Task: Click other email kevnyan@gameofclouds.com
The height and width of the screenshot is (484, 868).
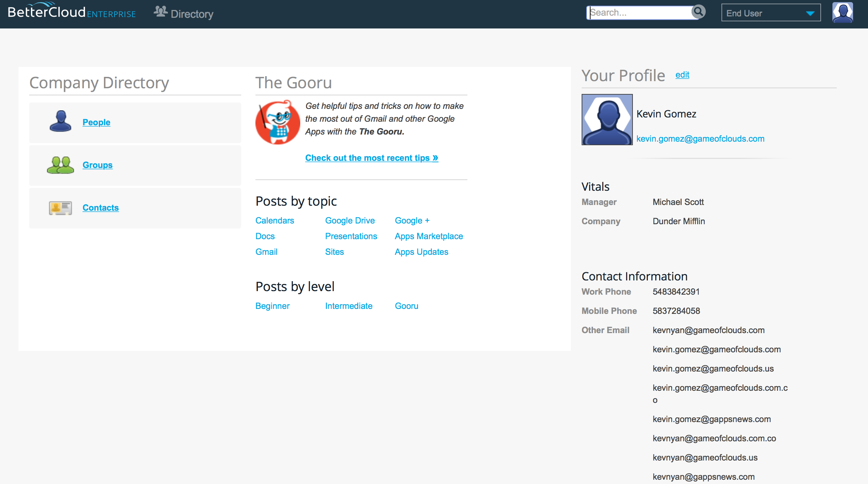Action: (x=709, y=330)
